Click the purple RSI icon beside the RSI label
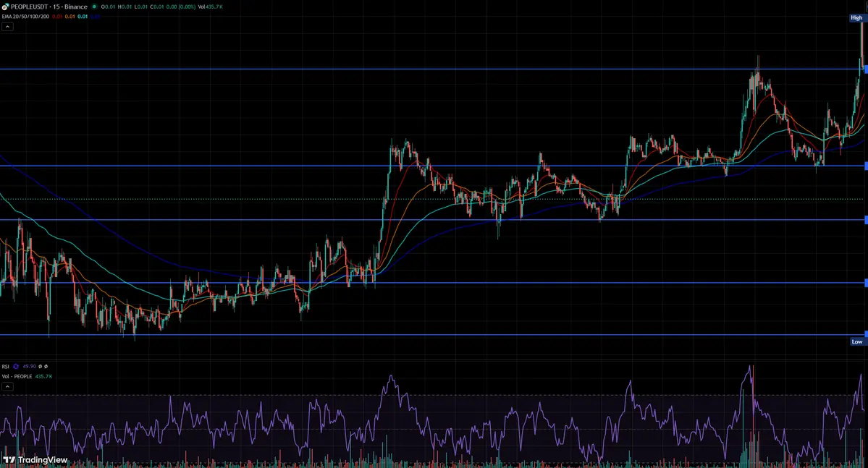 16,366
